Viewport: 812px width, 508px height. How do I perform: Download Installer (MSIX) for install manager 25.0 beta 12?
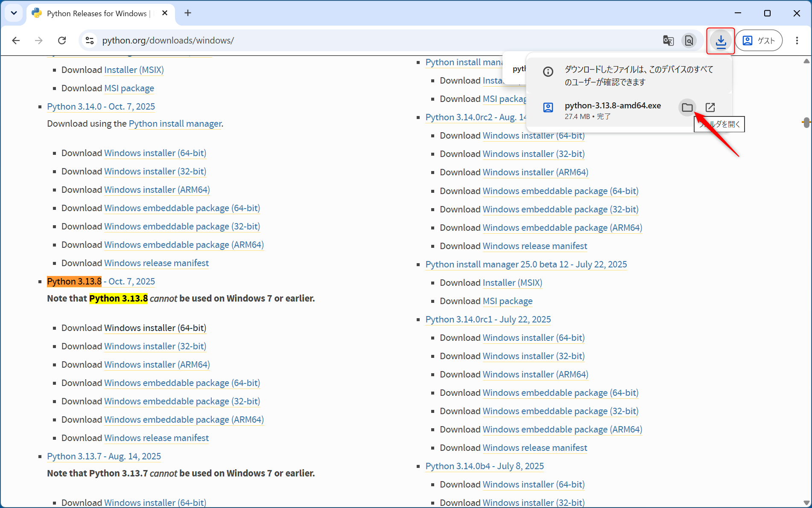[512, 283]
